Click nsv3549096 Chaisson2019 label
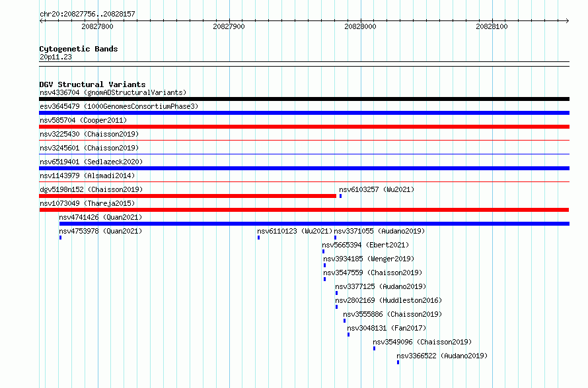 click(x=422, y=342)
